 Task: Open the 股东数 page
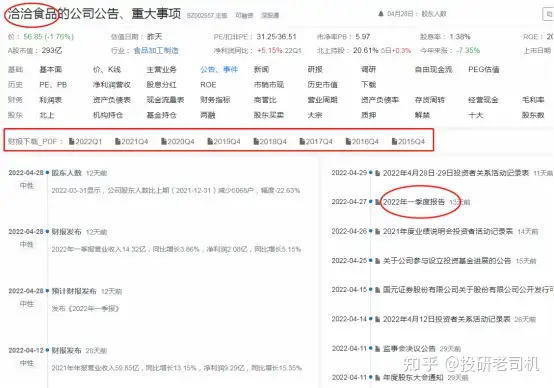point(533,115)
